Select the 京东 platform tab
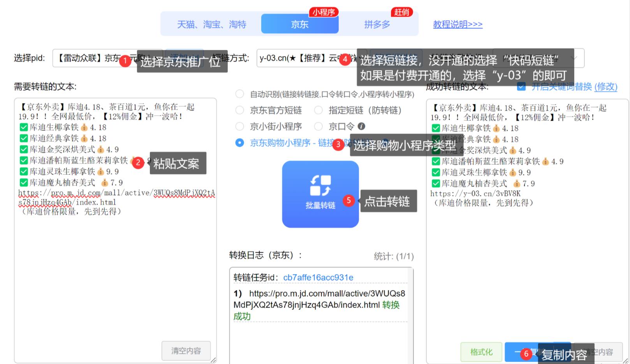This screenshot has width=630, height=364. 299,24
